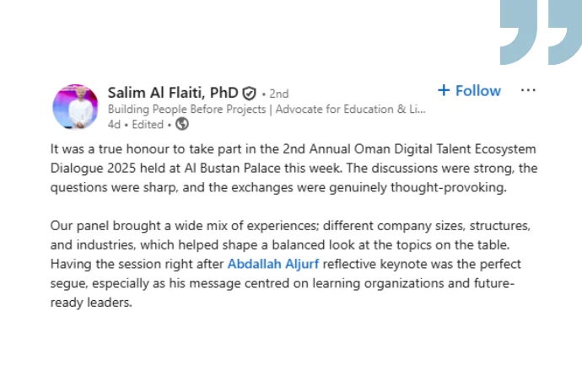Click the 2nd degree connection label
582x392 pixels.
(x=278, y=94)
